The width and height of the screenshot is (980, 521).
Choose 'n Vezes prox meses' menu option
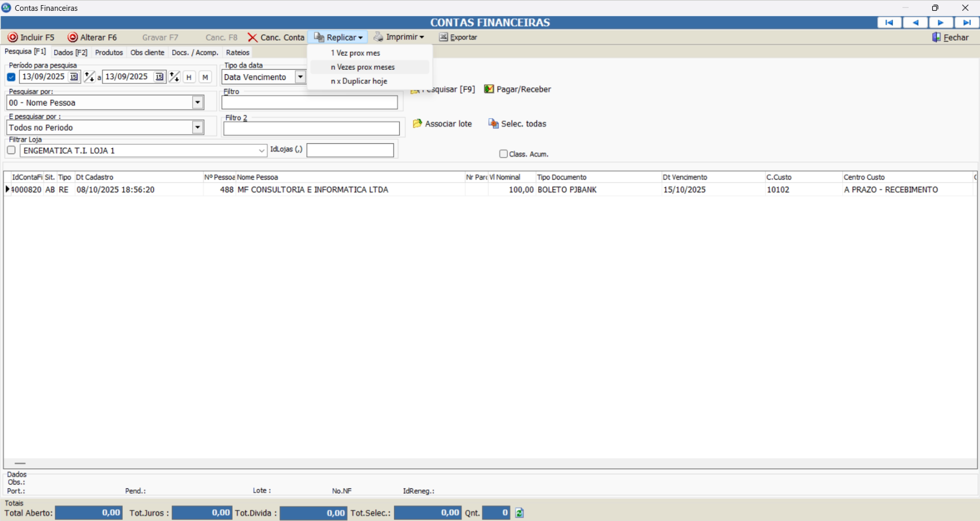coord(363,67)
